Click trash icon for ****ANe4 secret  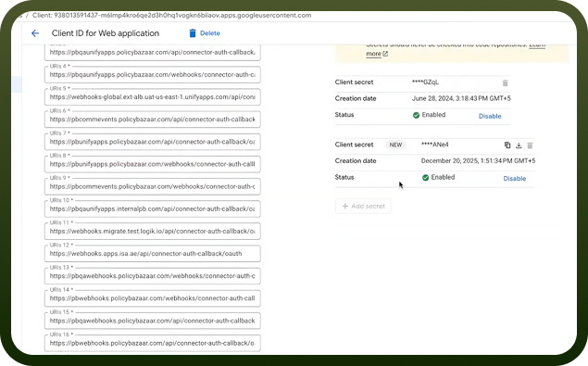pyautogui.click(x=530, y=145)
